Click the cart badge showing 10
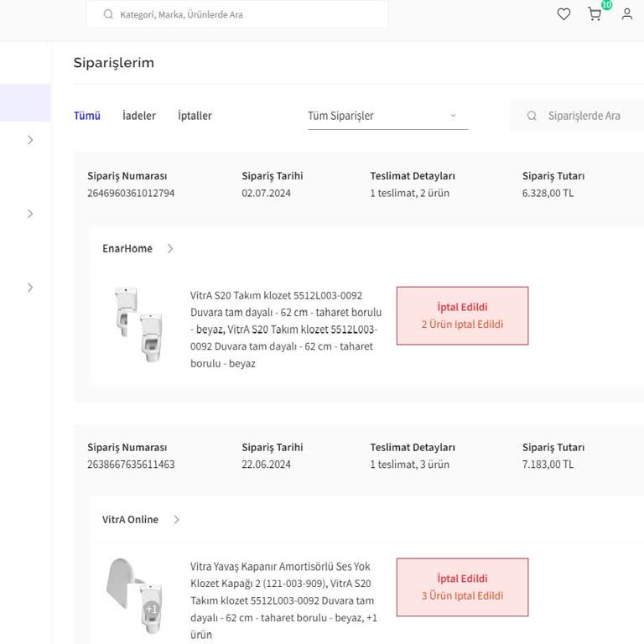 pyautogui.click(x=606, y=4)
